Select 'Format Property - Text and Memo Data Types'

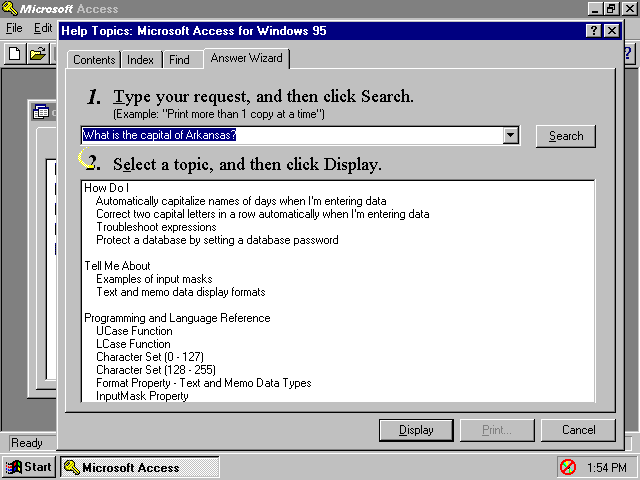tap(204, 383)
